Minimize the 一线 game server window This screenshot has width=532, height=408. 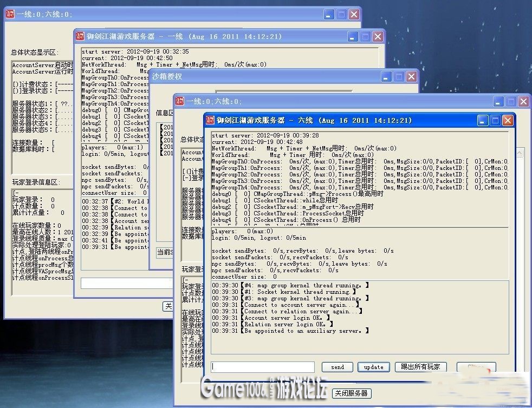pos(353,36)
